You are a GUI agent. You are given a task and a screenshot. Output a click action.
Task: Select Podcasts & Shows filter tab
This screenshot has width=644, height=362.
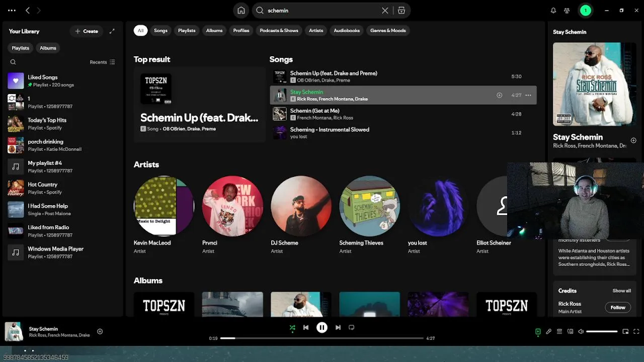(x=279, y=31)
